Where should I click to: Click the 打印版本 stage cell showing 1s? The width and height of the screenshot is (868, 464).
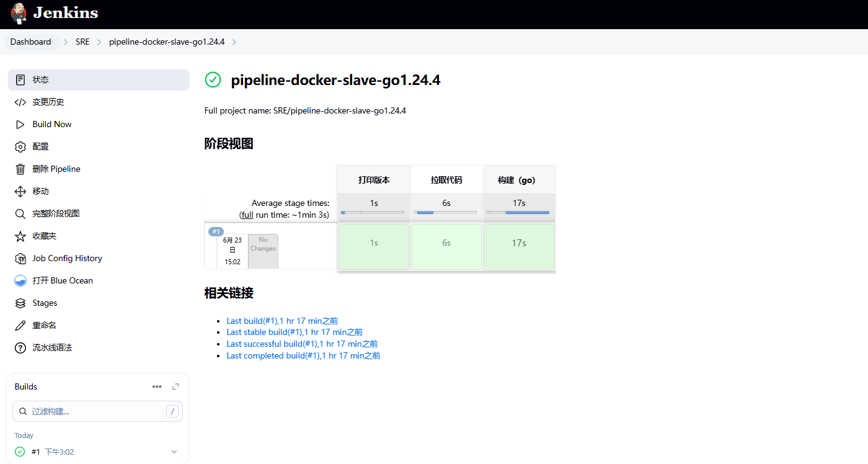[374, 247]
